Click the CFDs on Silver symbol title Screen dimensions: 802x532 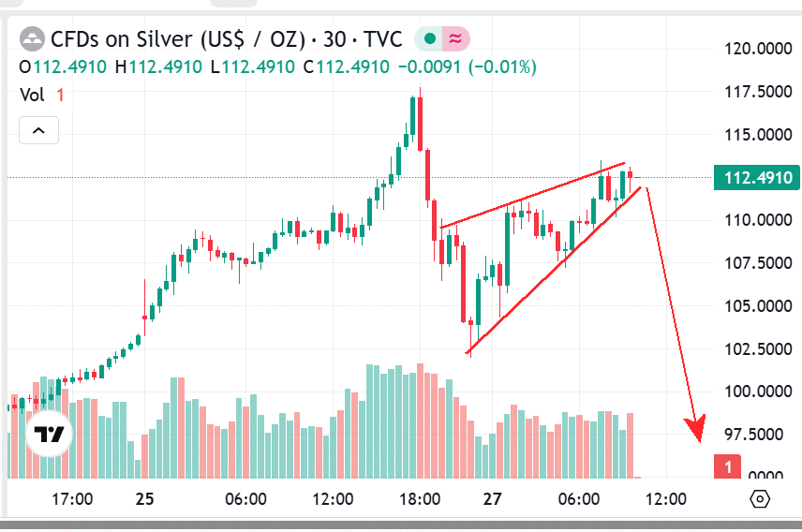point(178,39)
